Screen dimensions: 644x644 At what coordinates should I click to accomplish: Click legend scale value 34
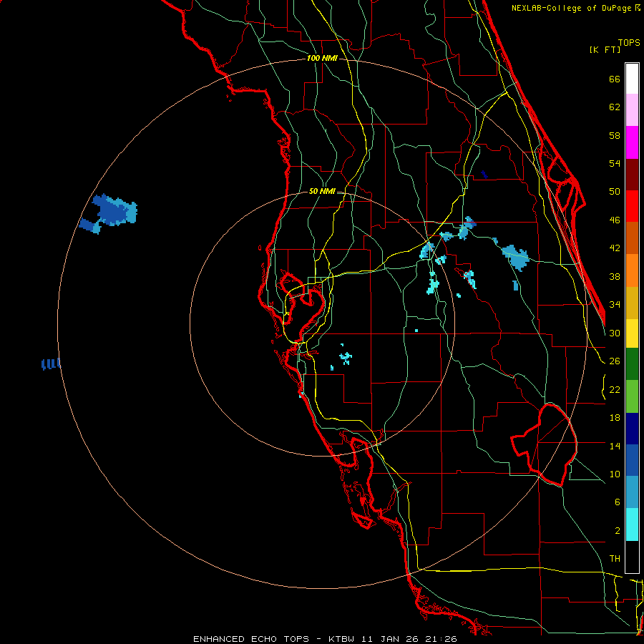coord(615,305)
